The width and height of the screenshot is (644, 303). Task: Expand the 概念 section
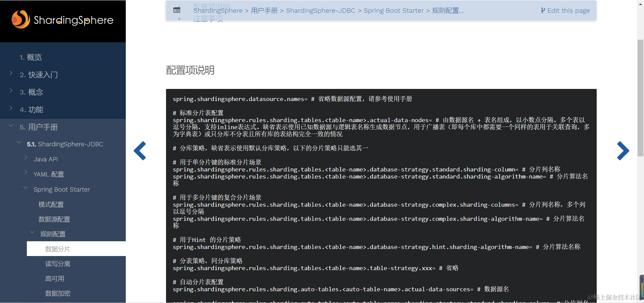click(11, 91)
